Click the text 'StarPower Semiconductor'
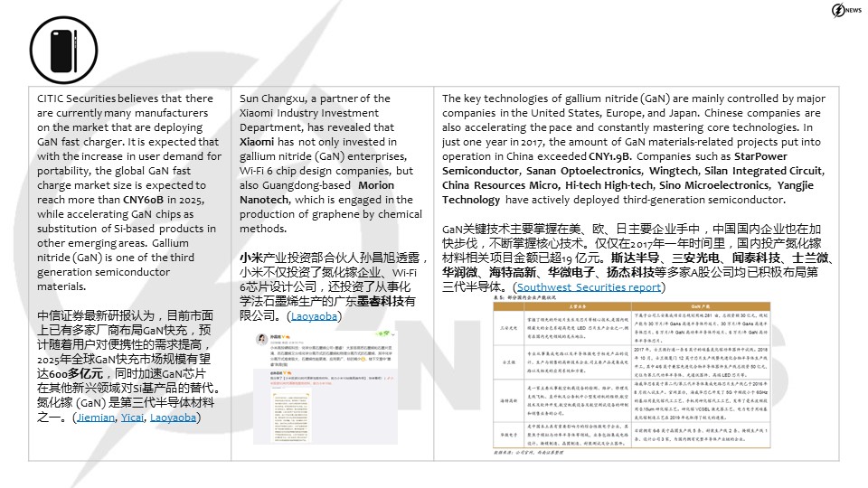 click(615, 164)
